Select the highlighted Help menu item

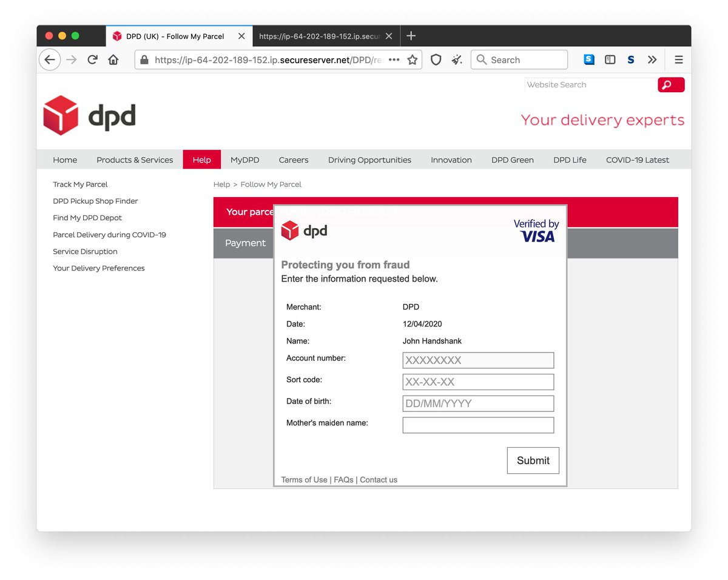202,160
